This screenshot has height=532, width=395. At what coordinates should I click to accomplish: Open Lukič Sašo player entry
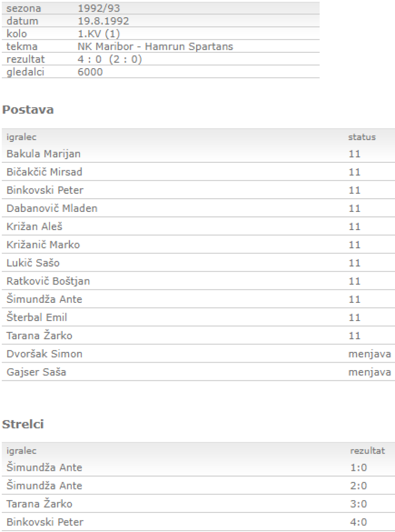tap(33, 263)
